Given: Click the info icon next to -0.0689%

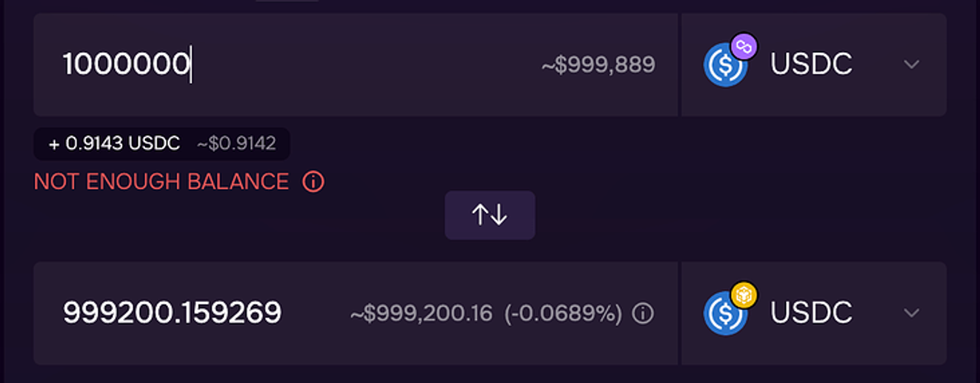Looking at the screenshot, I should point(643,314).
